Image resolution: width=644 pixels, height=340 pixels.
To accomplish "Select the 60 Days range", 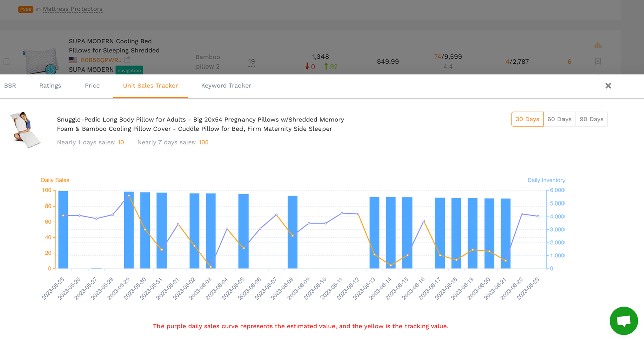I will click(559, 119).
